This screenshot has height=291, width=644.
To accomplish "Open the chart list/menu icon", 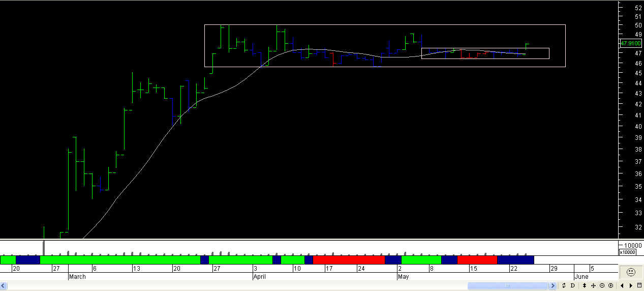I will pyautogui.click(x=639, y=285).
